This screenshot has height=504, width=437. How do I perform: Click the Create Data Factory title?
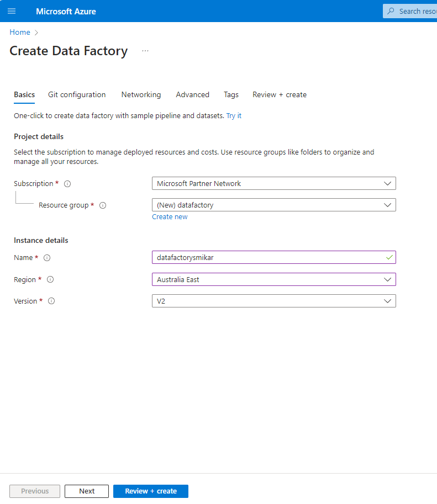point(69,51)
